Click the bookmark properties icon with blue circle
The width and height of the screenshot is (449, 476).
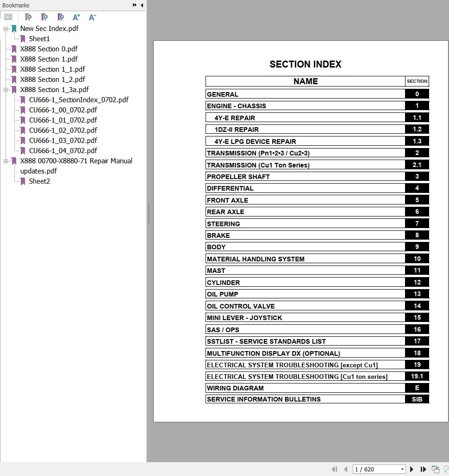[61, 17]
